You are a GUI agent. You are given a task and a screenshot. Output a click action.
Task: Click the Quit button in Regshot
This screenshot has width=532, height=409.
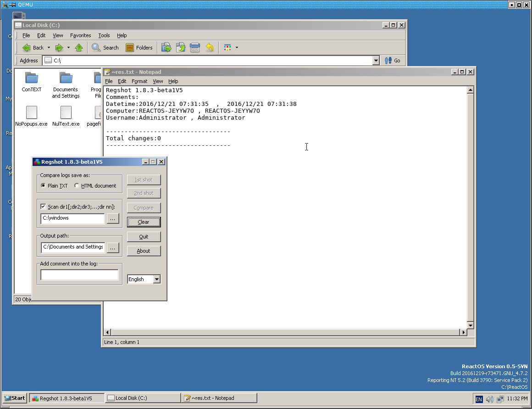144,237
